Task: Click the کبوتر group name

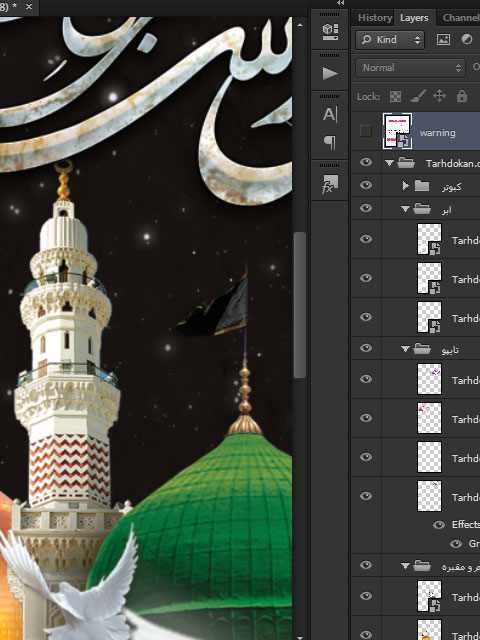Action: tap(451, 187)
